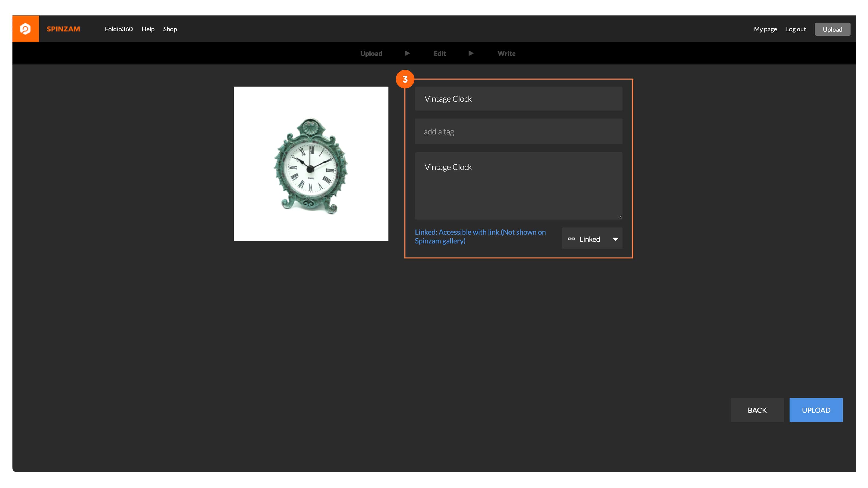Click the description textarea with Vintage Clock text
868x488 pixels.
(x=519, y=185)
